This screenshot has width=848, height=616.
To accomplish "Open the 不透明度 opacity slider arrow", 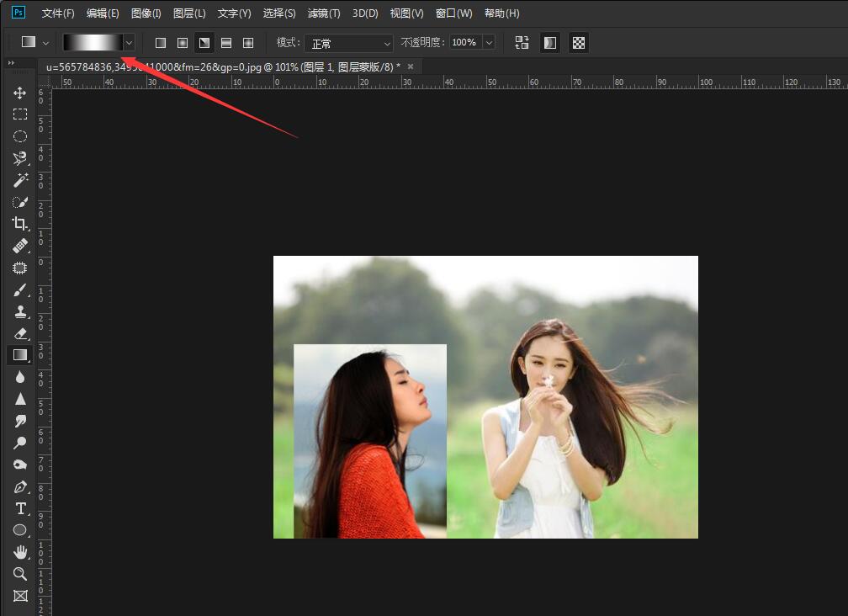I will click(x=489, y=42).
